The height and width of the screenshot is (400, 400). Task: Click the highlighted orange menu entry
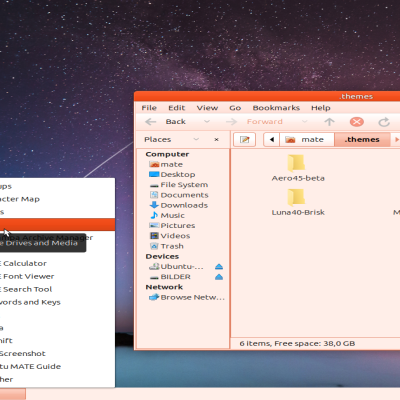[x=57, y=225]
